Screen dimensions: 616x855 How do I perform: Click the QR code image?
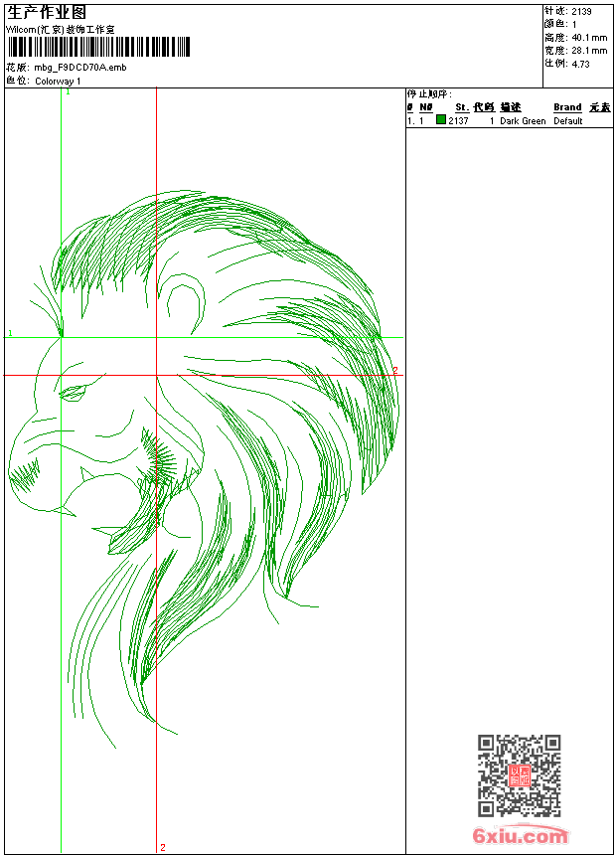pos(519,775)
